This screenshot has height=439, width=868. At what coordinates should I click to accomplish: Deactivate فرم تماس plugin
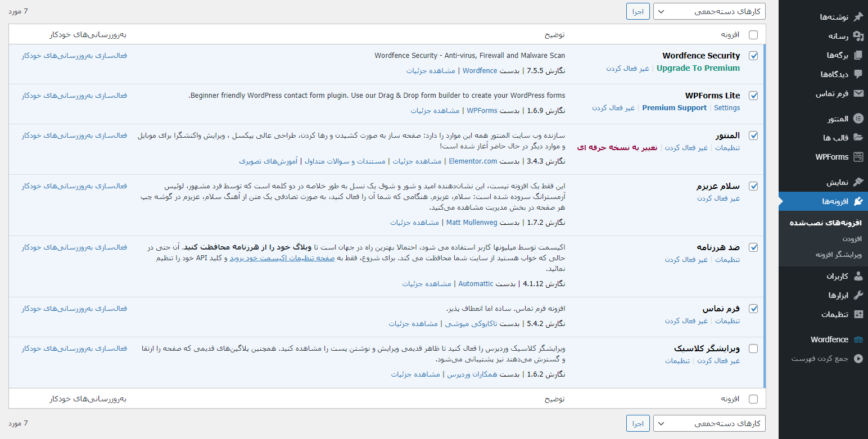pyautogui.click(x=686, y=321)
